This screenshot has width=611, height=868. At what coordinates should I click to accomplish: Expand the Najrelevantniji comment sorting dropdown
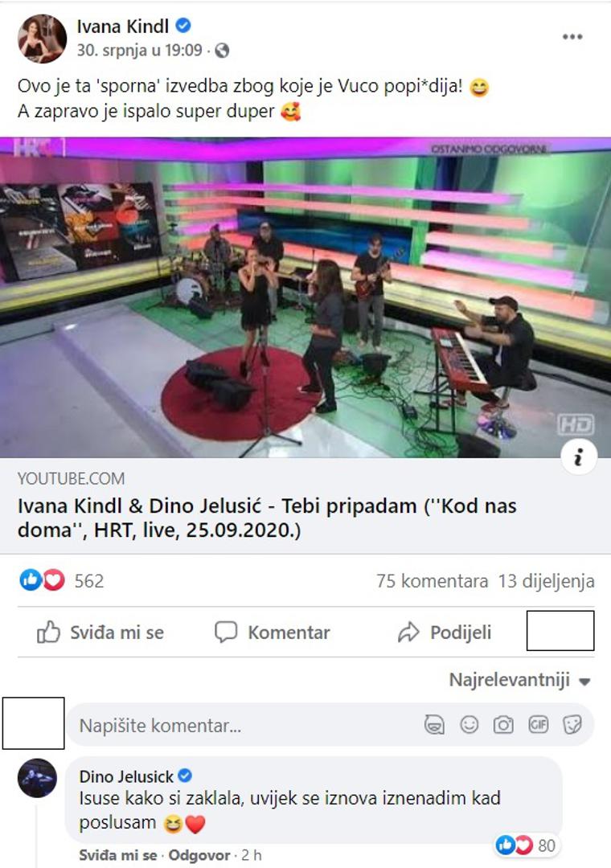(519, 680)
